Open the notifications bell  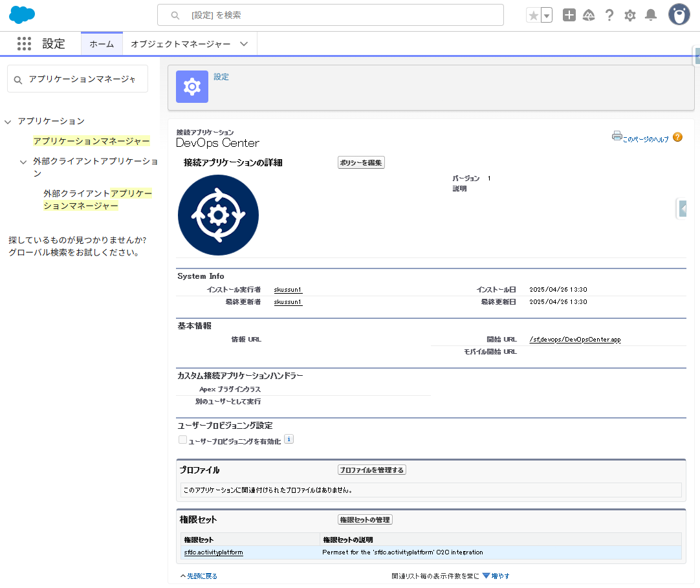pos(651,15)
